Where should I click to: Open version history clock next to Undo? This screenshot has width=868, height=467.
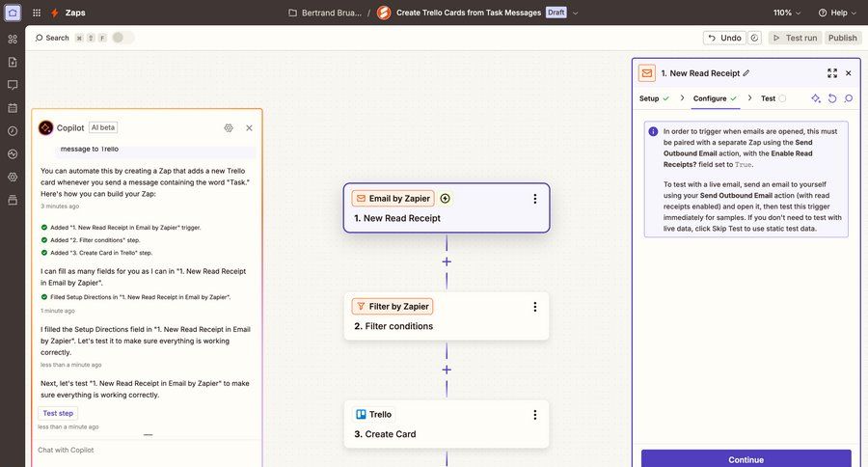click(x=754, y=38)
